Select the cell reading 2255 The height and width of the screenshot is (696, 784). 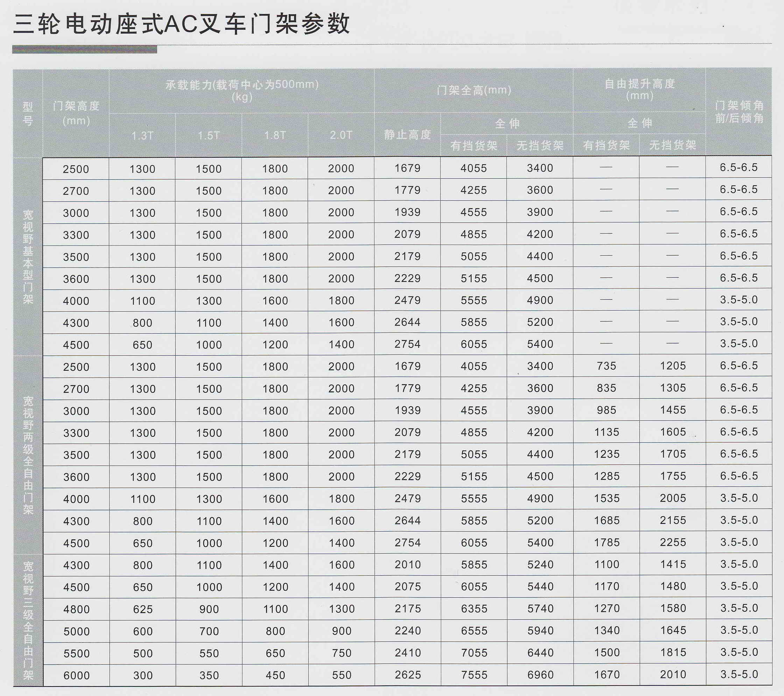tap(673, 542)
